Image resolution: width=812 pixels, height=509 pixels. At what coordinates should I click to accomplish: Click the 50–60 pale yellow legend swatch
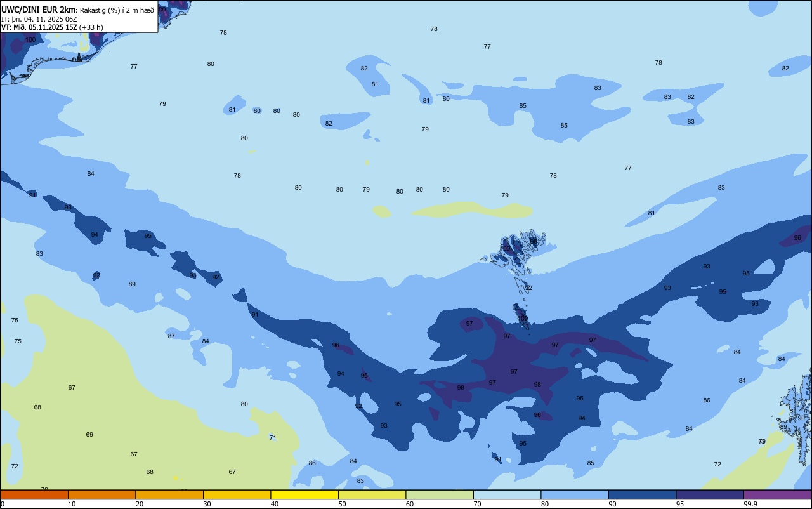click(x=372, y=494)
